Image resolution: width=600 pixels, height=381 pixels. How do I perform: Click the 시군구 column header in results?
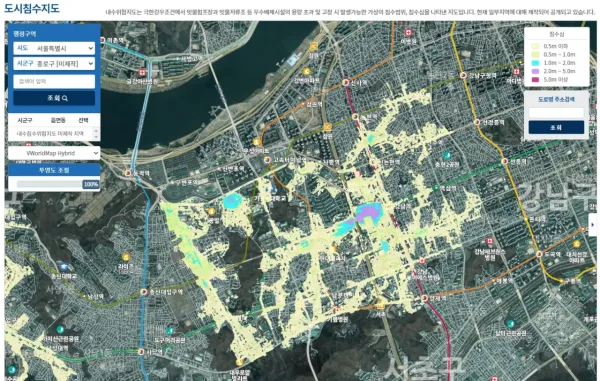click(25, 120)
